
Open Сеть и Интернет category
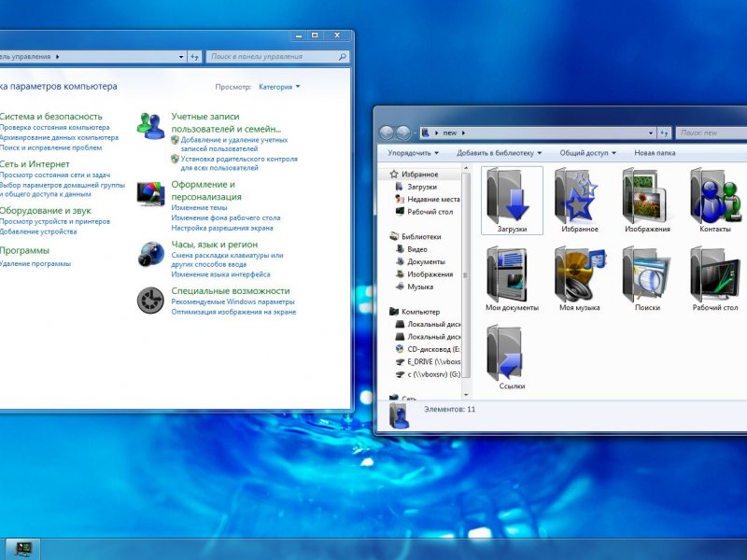35,164
